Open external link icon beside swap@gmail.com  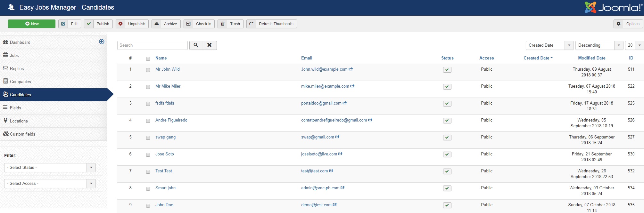click(337, 137)
